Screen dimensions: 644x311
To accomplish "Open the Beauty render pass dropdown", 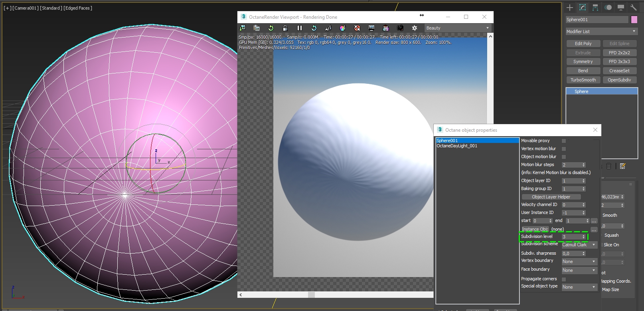I will (457, 28).
